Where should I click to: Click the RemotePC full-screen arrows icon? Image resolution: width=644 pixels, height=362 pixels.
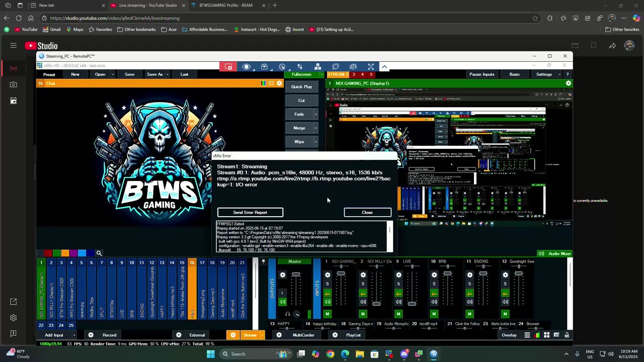[371, 66]
